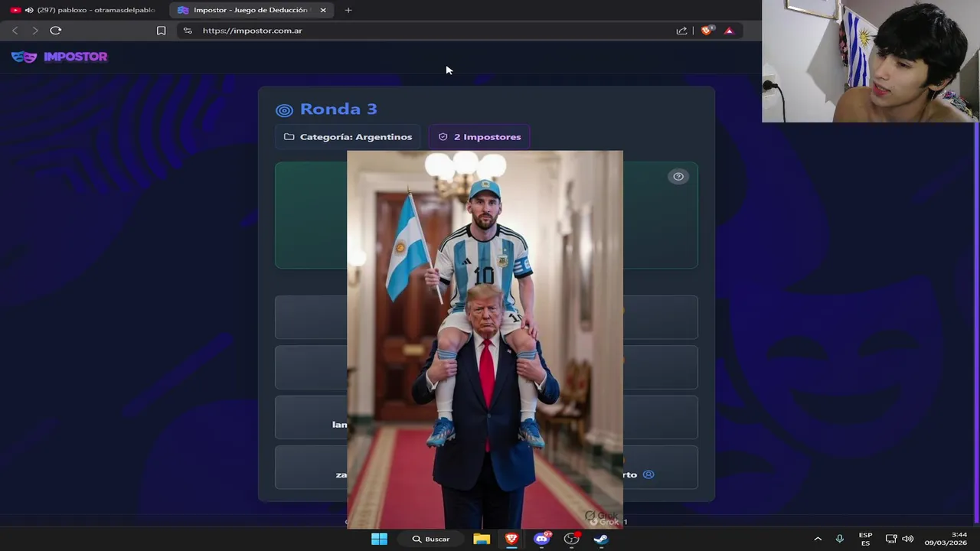Click the Categoría: Argentinos chip
This screenshot has width=980, height=551.
pos(348,137)
